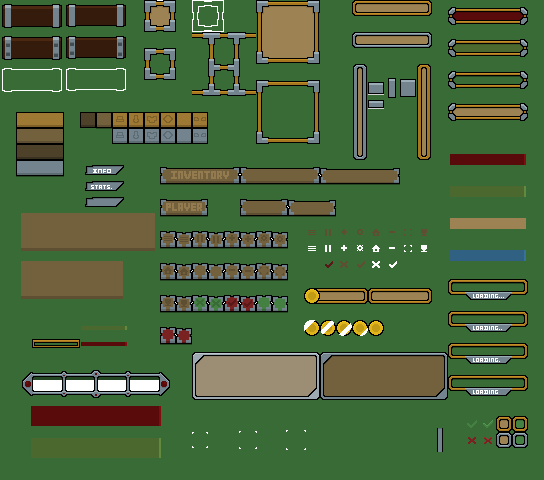This screenshot has width=544, height=480.
Task: Click the white hamburger menu icon
Action: click(312, 248)
